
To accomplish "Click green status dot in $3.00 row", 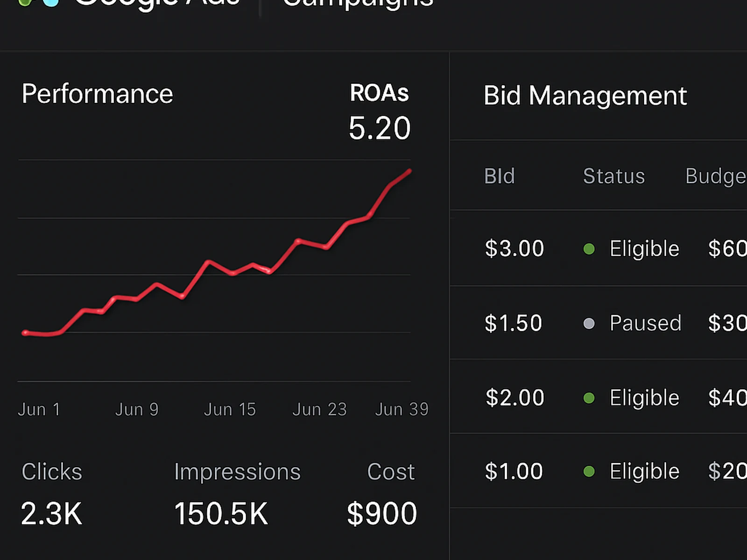I will [x=589, y=249].
